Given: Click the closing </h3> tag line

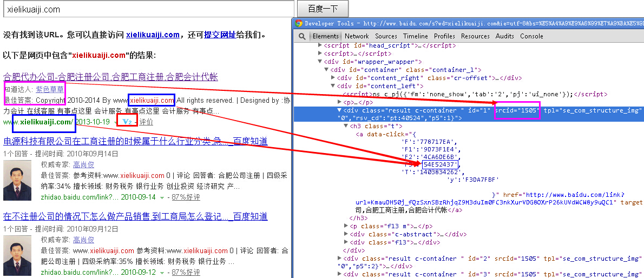Looking at the screenshot, I should 359,218.
